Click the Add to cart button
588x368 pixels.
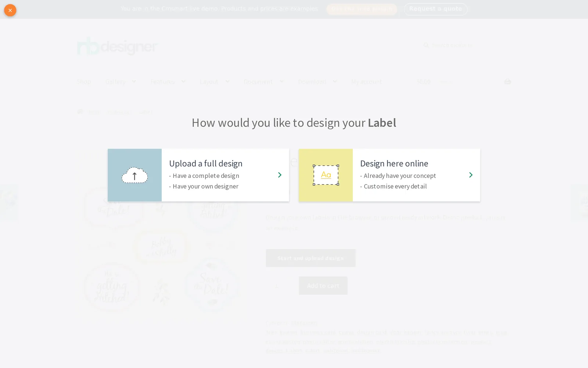pyautogui.click(x=323, y=286)
